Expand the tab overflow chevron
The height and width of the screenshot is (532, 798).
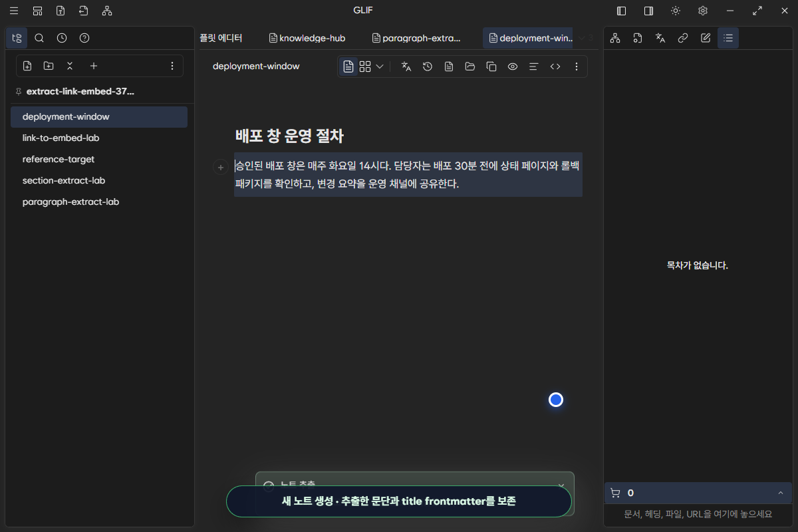[x=582, y=38]
